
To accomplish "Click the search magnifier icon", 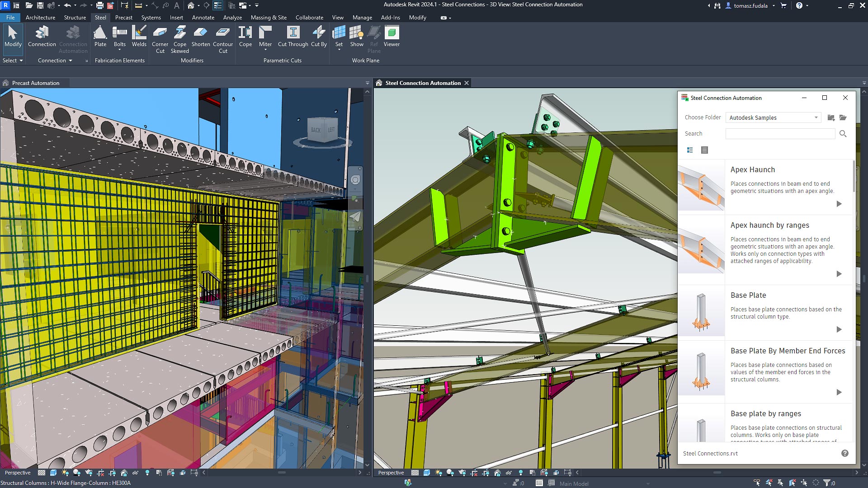I will click(843, 134).
